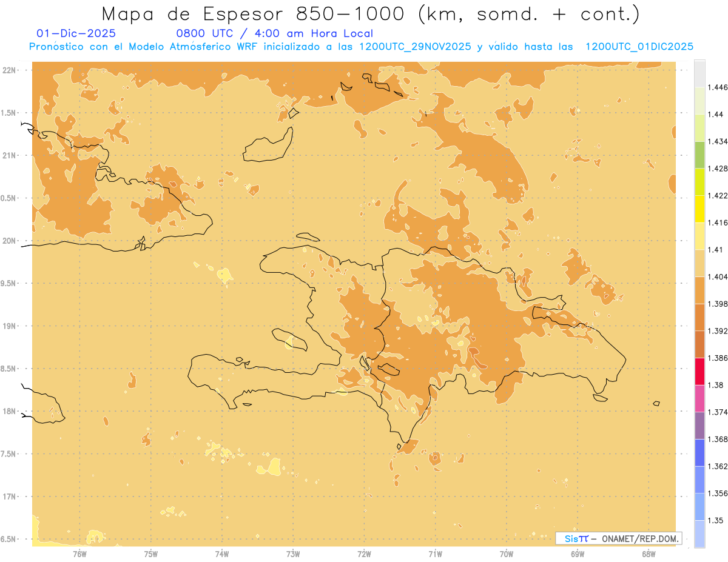Click the latitude label '18N'

click(x=10, y=412)
